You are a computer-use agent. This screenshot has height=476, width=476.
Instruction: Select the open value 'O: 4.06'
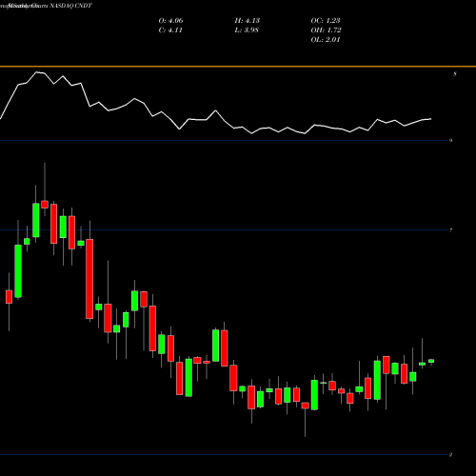(x=170, y=21)
